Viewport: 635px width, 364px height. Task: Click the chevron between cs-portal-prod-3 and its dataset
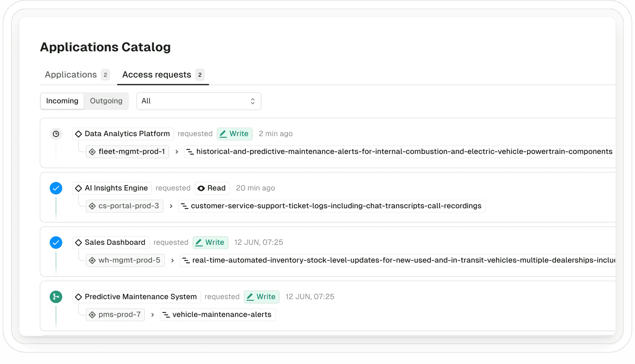171,206
